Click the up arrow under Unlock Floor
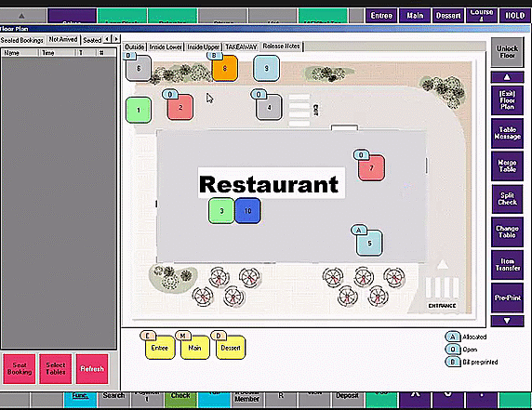The height and width of the screenshot is (410, 532). coord(507,77)
